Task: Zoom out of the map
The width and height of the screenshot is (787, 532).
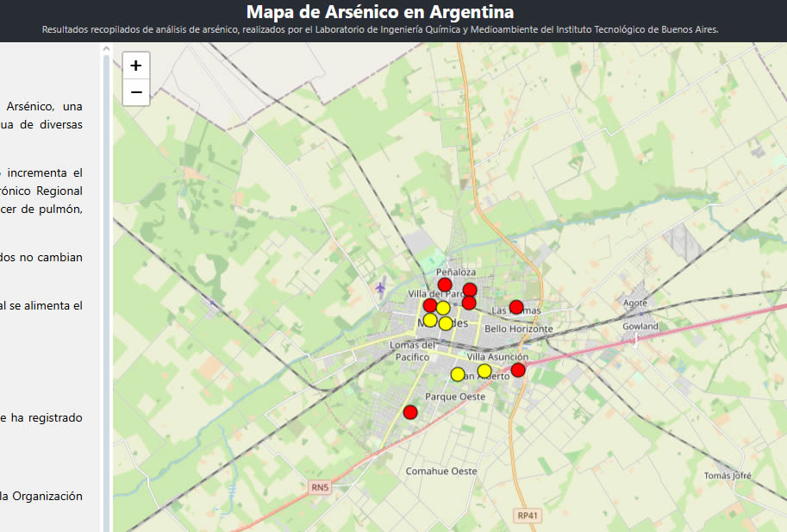Action: coord(136,92)
